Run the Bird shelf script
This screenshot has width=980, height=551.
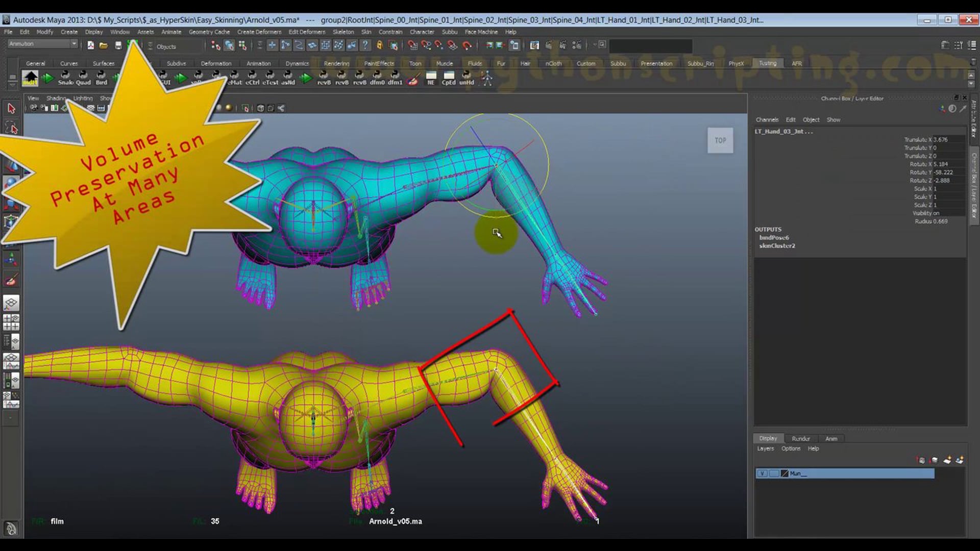(x=102, y=78)
